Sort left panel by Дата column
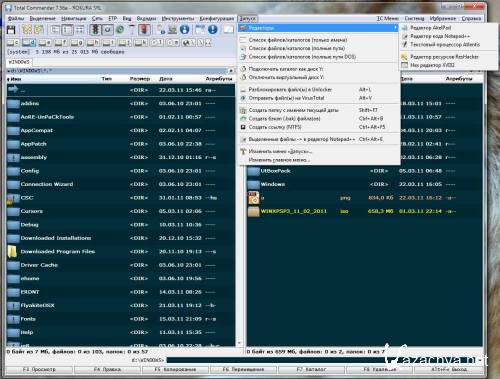 (x=166, y=79)
